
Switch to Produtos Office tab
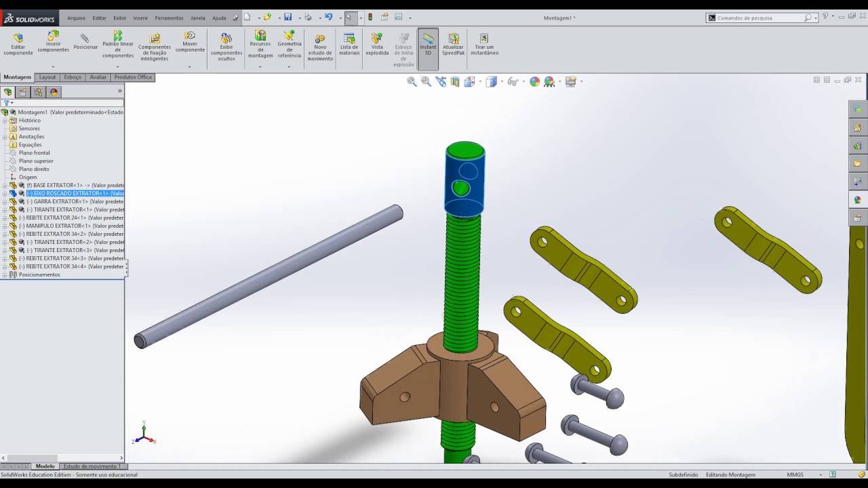(x=133, y=77)
